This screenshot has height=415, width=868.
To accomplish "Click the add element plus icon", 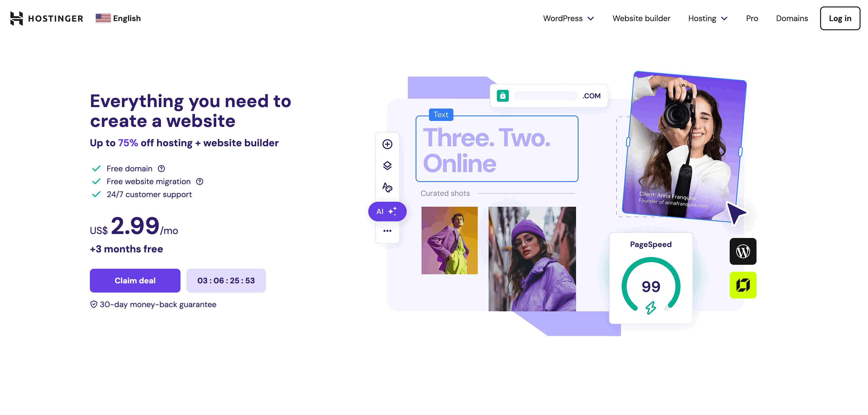I will (387, 144).
